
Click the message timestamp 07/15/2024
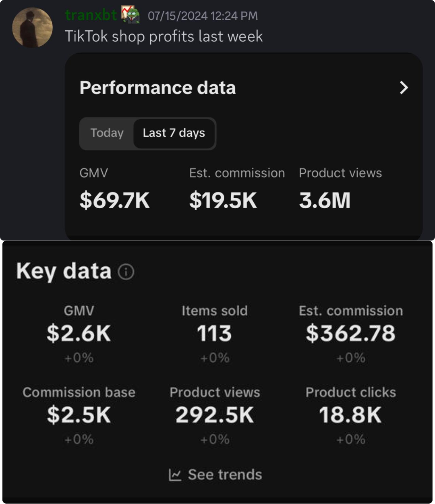203,16
